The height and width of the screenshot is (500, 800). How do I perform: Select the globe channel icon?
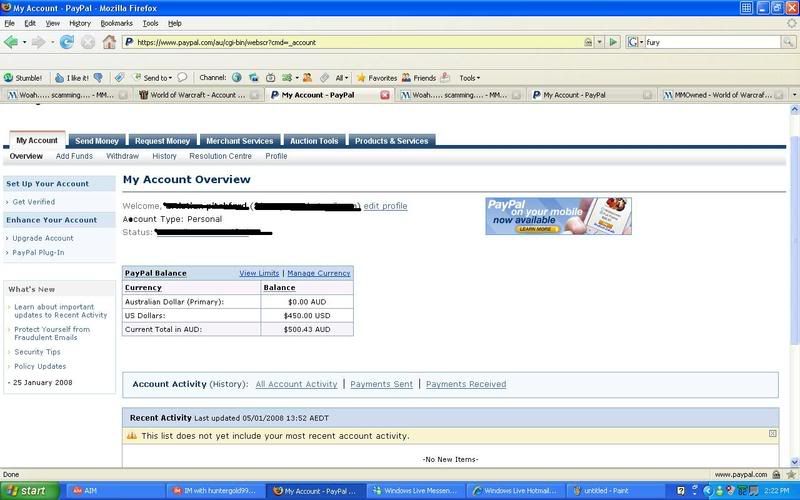click(236, 78)
